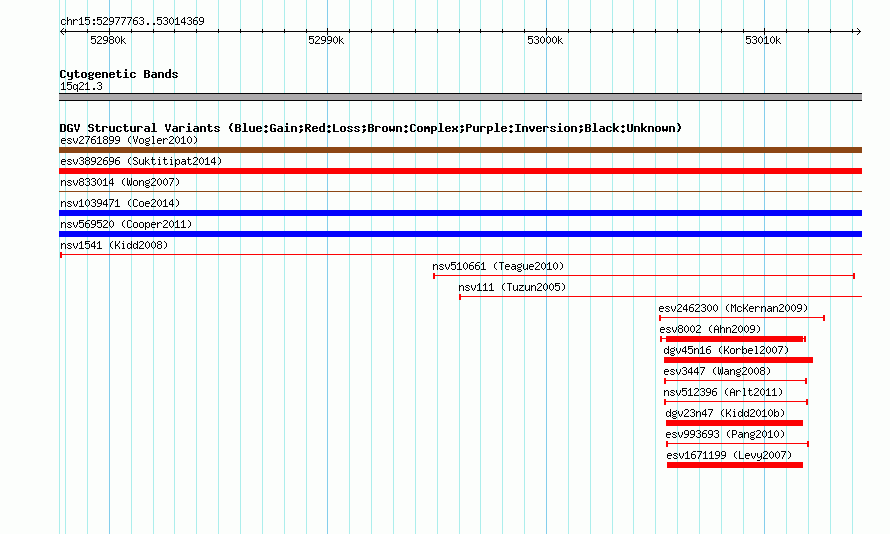Click the dgv45n16 (Korbel2007) label
This screenshot has height=534, width=890.
point(726,350)
